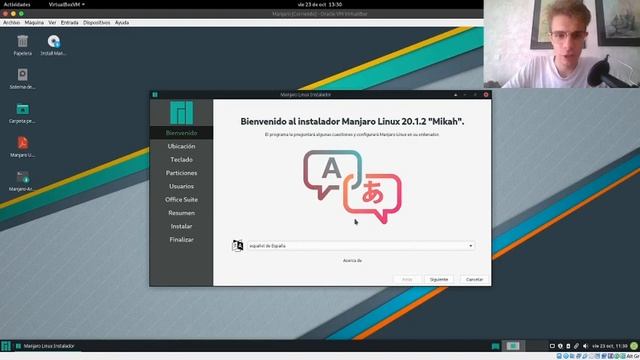Select the Office Suite step in sidebar
The height and width of the screenshot is (360, 640).
182,200
